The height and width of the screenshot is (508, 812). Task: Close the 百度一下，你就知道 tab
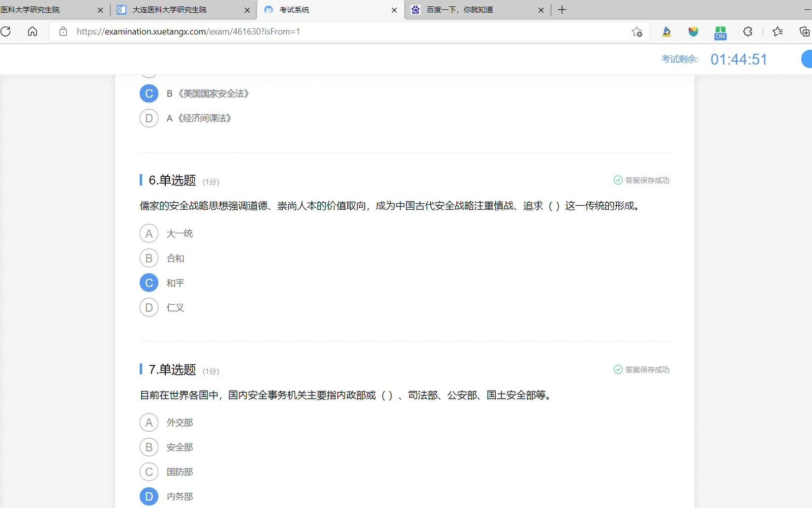click(541, 10)
